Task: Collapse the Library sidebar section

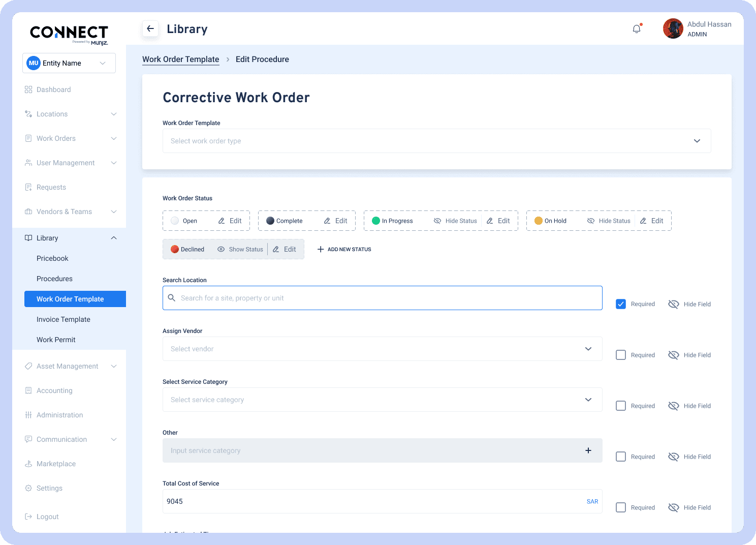Action: click(114, 238)
